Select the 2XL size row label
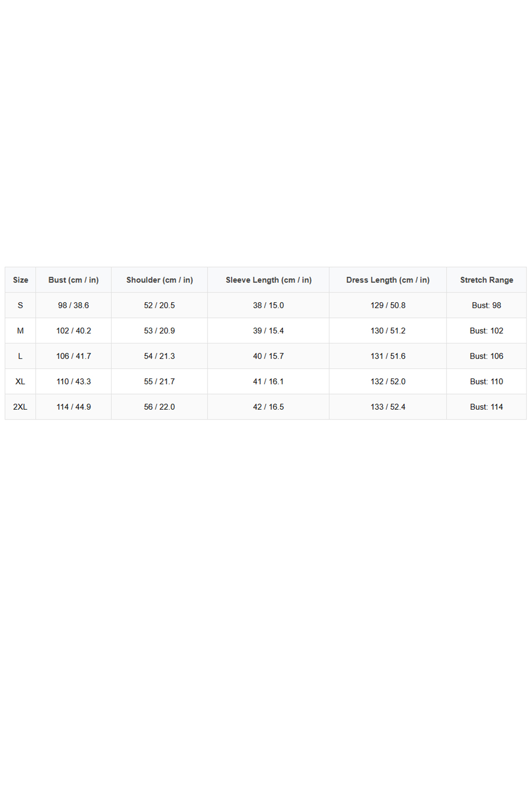 point(21,407)
